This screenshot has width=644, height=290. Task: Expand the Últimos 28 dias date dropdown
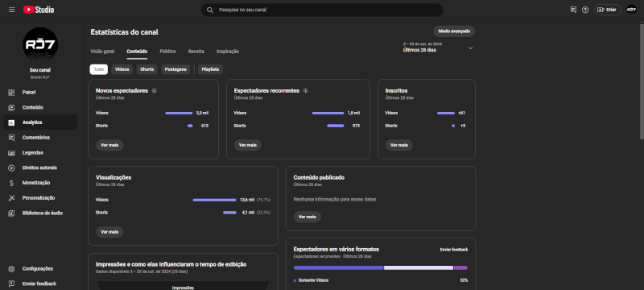438,48
